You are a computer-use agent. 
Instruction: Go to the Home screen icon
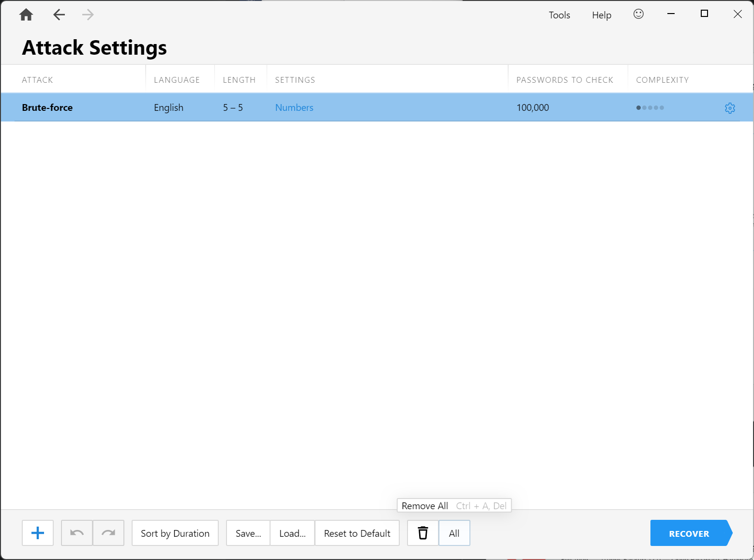point(26,15)
